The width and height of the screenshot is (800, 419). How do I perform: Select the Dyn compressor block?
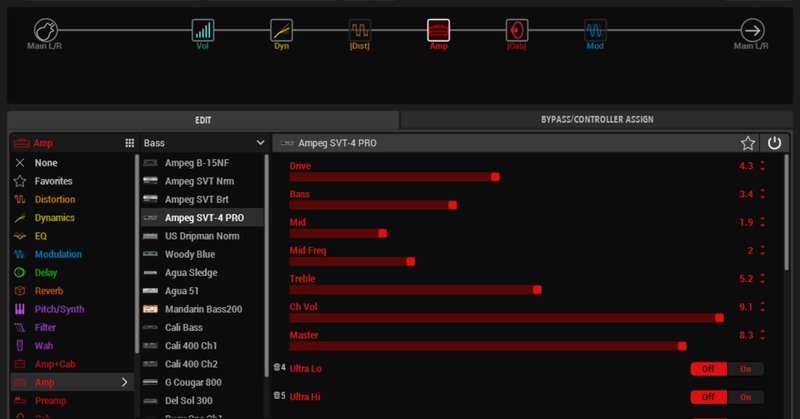(x=281, y=31)
